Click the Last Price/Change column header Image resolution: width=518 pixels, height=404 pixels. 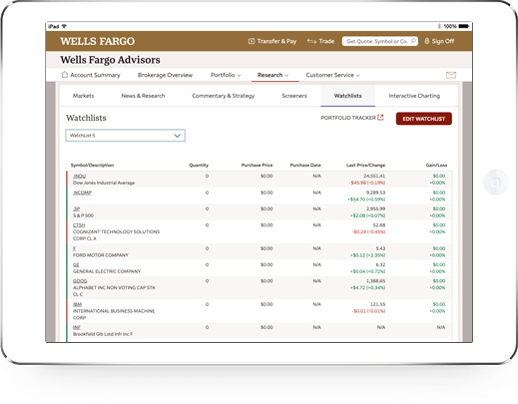click(x=366, y=165)
